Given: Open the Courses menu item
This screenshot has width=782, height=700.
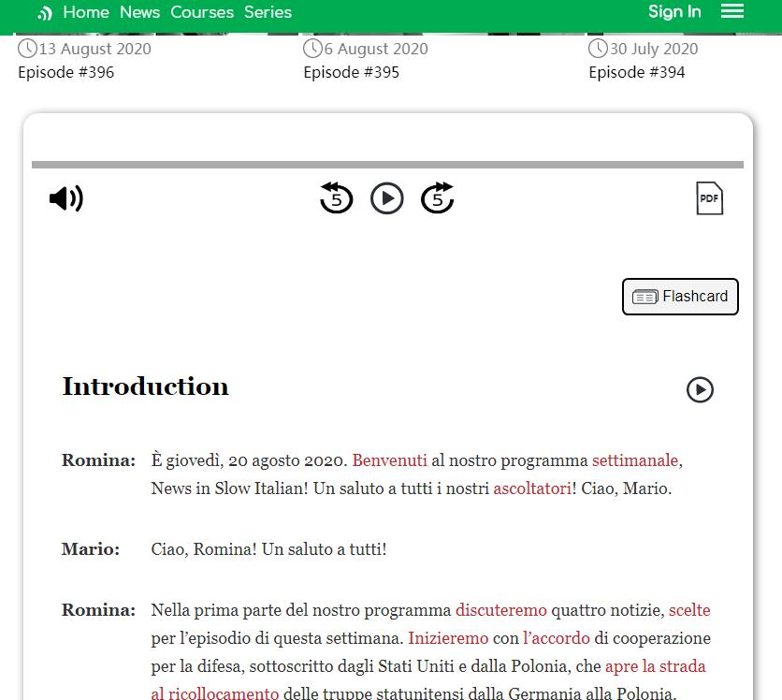Looking at the screenshot, I should (x=202, y=12).
